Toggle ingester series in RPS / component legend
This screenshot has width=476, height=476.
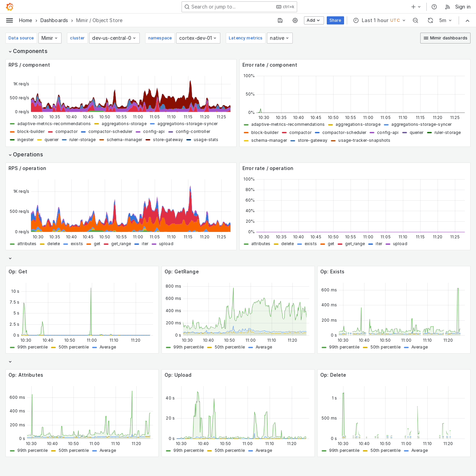pyautogui.click(x=26, y=140)
